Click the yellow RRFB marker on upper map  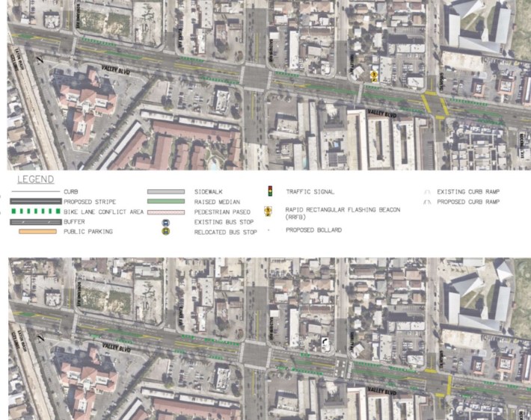(374, 75)
